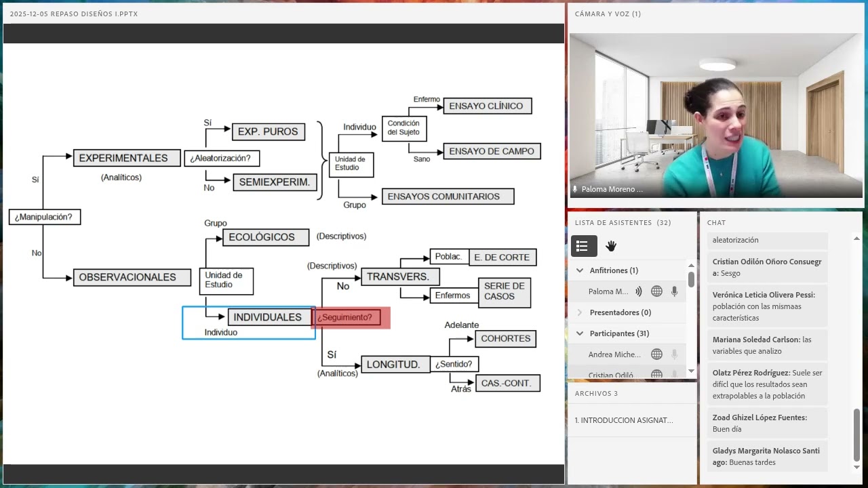
Task: Click Olatz Pérez Rodríguez's chat message
Action: coord(768,384)
